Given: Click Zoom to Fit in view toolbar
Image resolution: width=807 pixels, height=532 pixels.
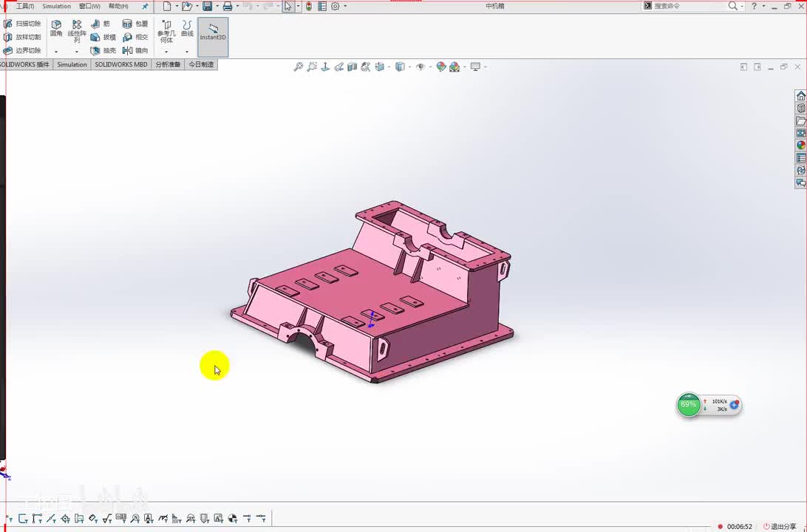Looking at the screenshot, I should (298, 66).
